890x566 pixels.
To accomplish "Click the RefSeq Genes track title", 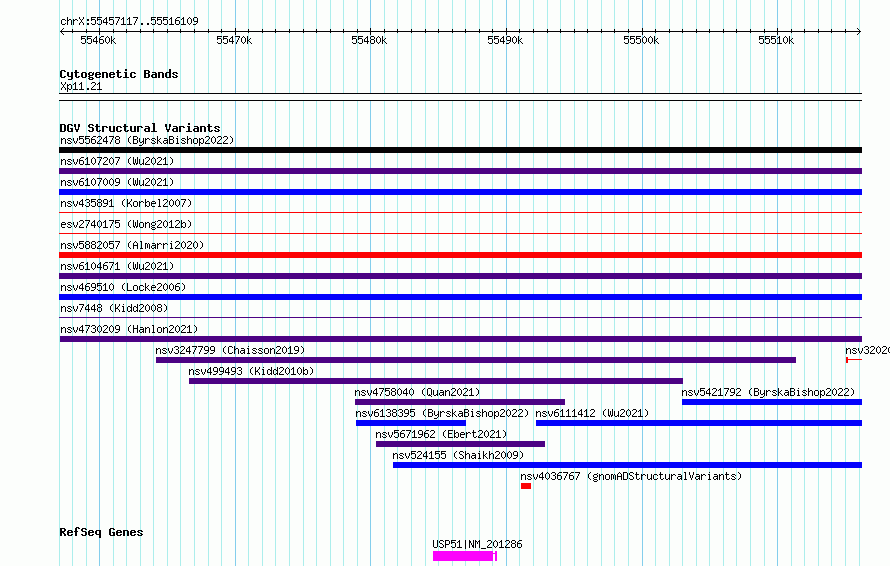I will point(101,533).
